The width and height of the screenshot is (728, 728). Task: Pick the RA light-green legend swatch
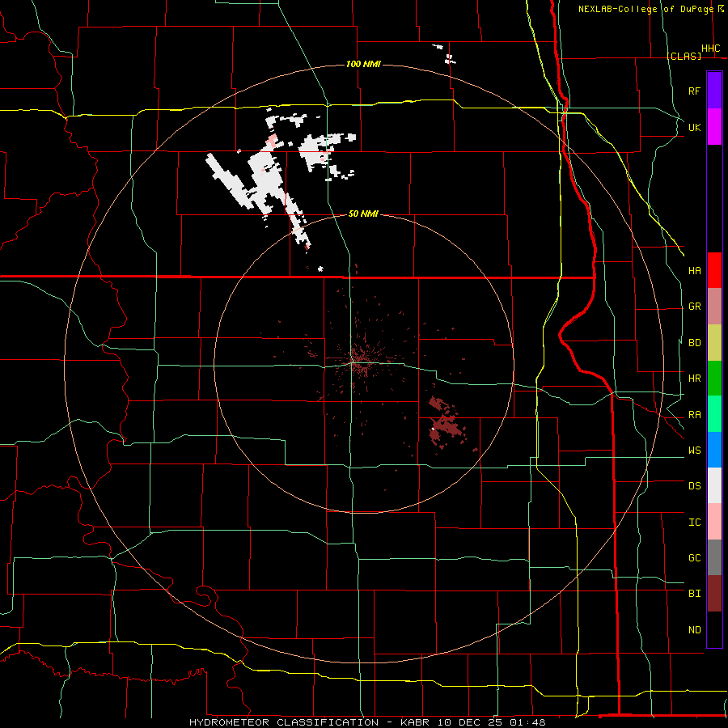coord(714,414)
